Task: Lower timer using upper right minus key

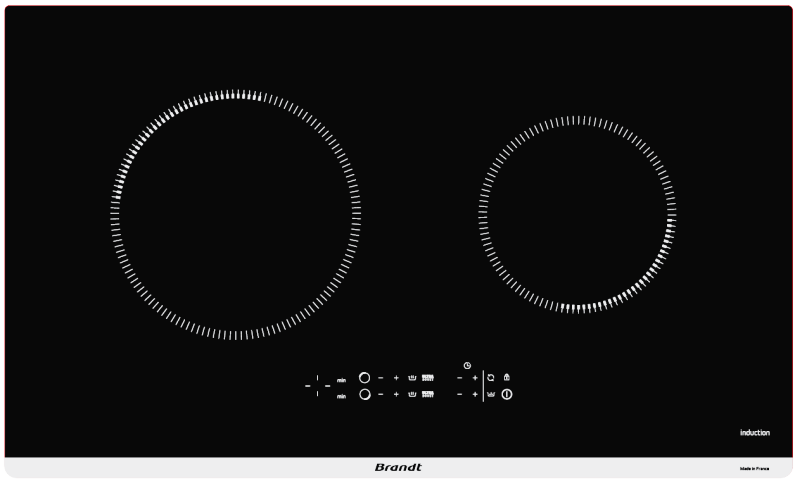Action: tap(459, 378)
